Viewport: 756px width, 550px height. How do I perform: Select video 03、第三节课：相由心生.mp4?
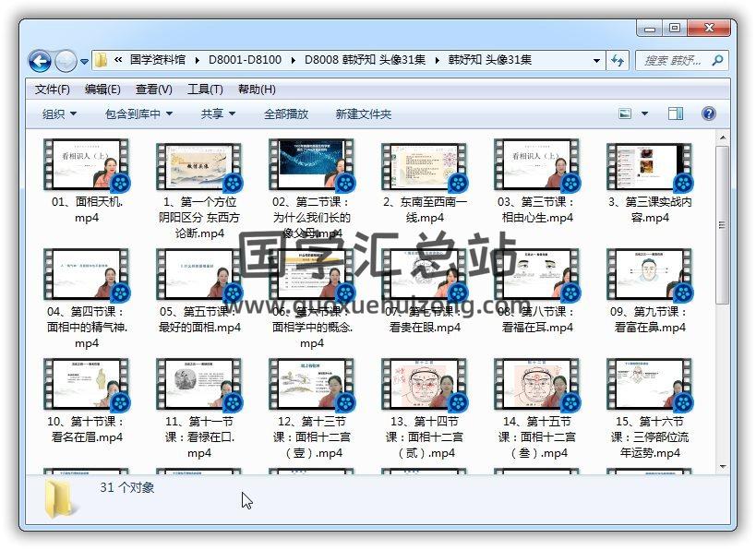click(537, 179)
